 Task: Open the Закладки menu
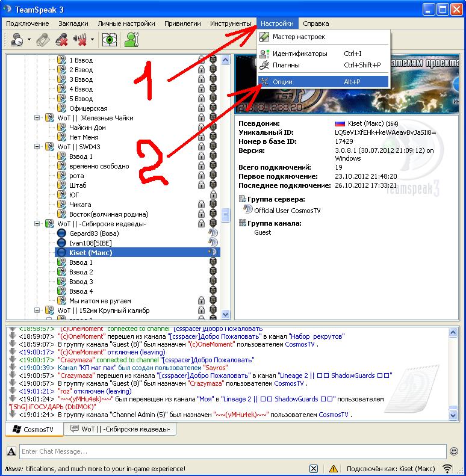(x=73, y=23)
